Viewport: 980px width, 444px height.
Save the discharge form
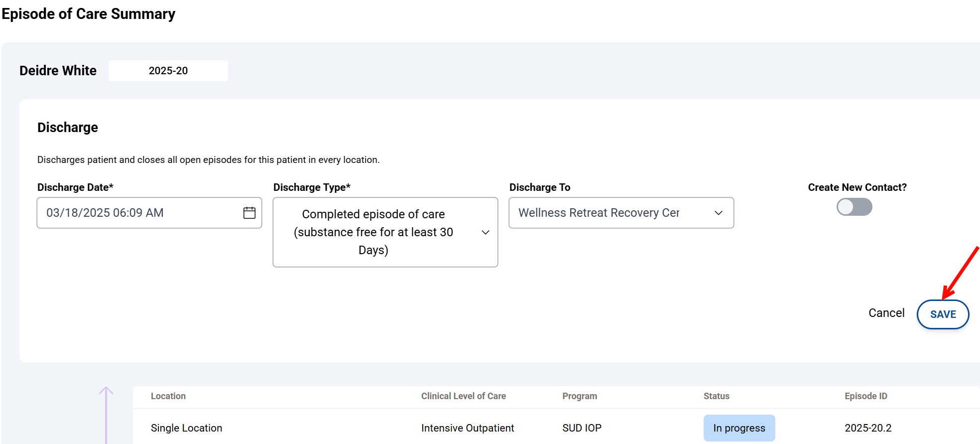click(943, 314)
